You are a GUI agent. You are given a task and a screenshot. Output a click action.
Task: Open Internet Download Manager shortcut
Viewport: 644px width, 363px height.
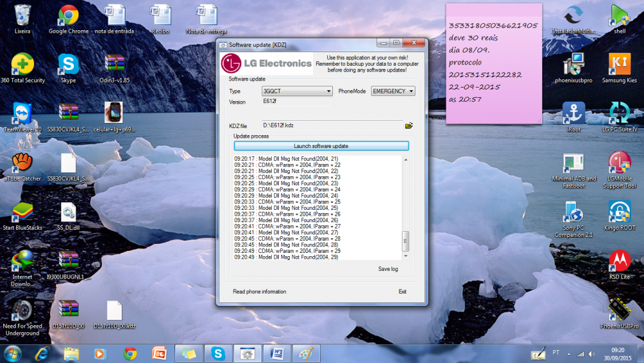coord(22,268)
